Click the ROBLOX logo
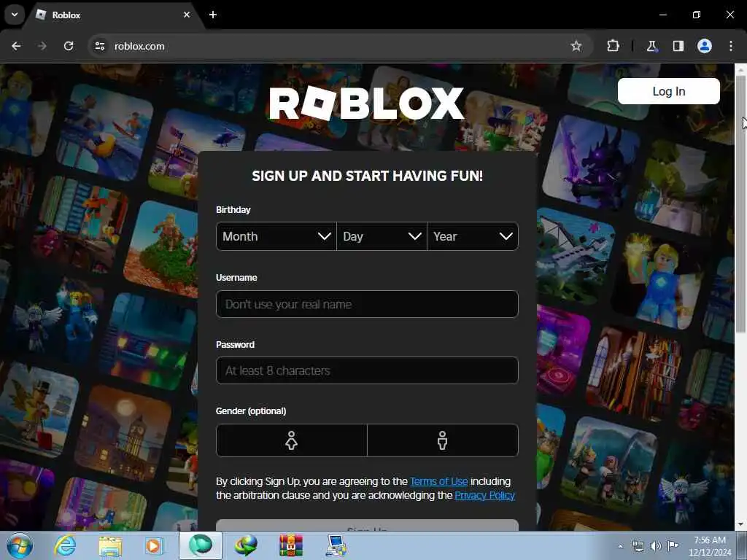 366,104
